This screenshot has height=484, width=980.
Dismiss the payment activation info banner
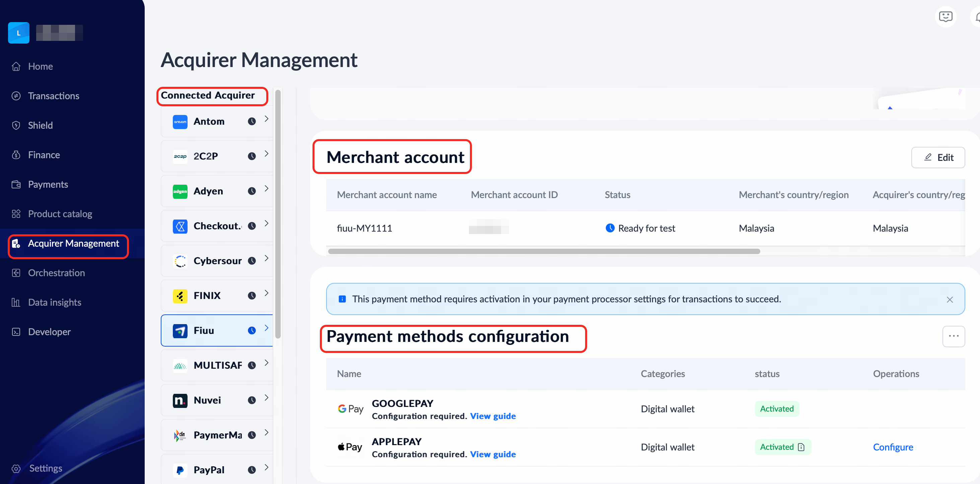tap(950, 300)
